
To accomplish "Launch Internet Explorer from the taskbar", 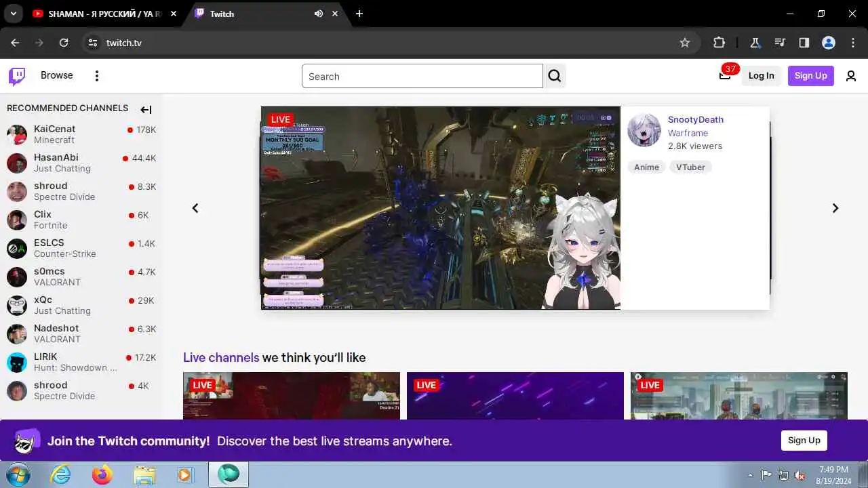I will point(61,475).
